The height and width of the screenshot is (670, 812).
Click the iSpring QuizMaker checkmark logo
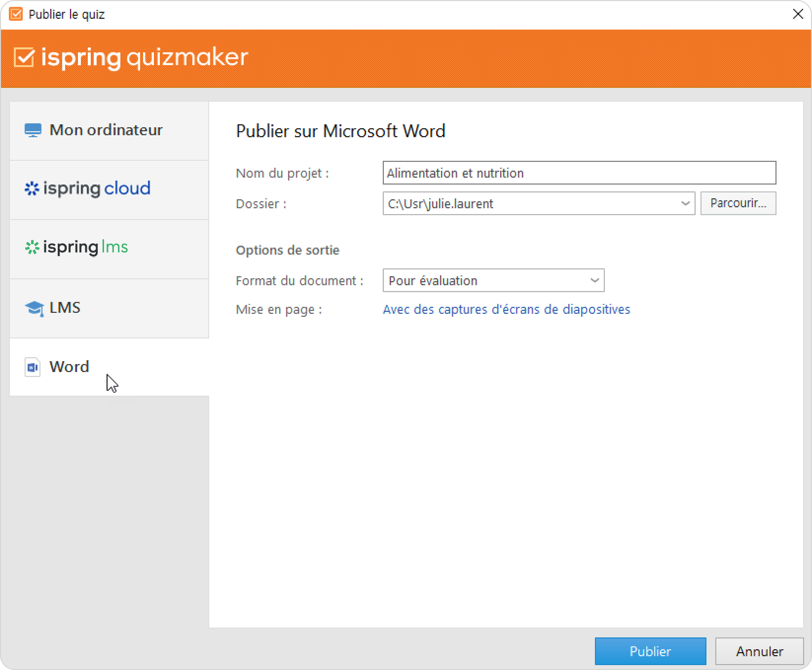click(x=24, y=58)
